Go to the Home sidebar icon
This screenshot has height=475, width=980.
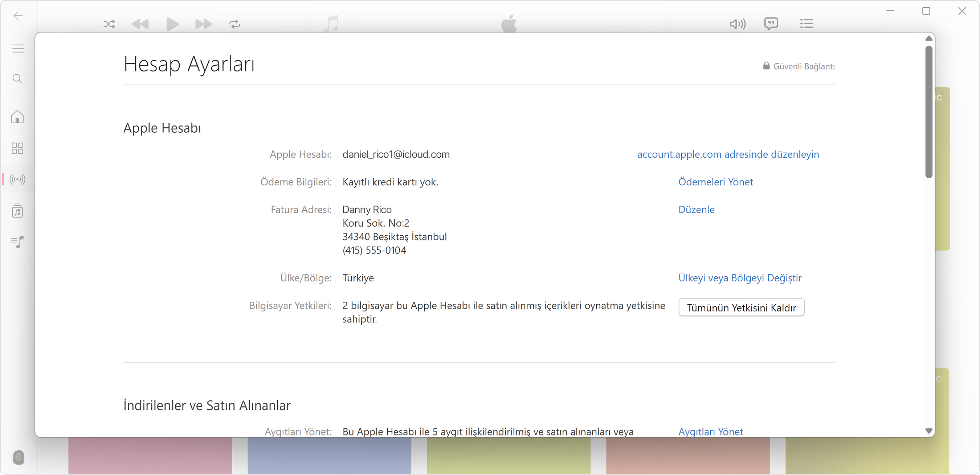click(17, 117)
